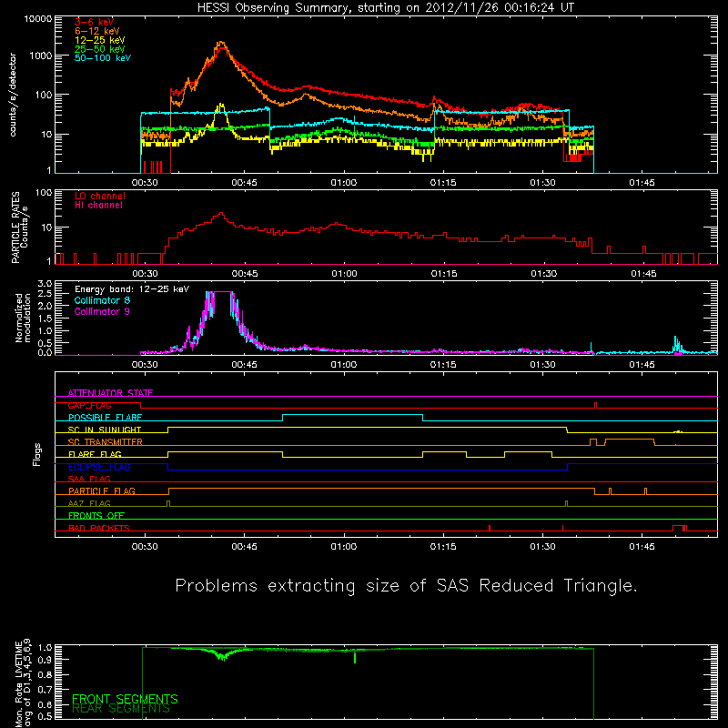Viewport: 728px width, 728px height.
Task: Click the SAS Reduced Triangle error message
Action: click(406, 586)
